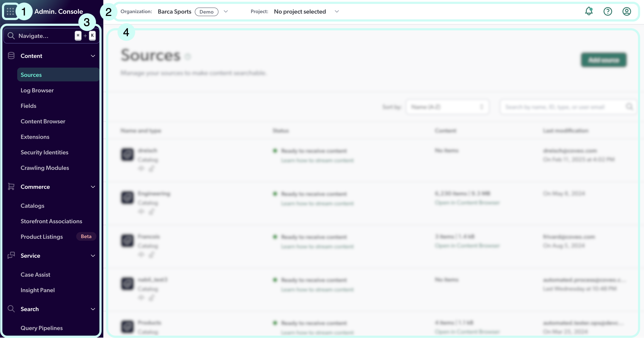The image size is (644, 338).
Task: Open Content Browser in sidebar
Action: coord(43,121)
